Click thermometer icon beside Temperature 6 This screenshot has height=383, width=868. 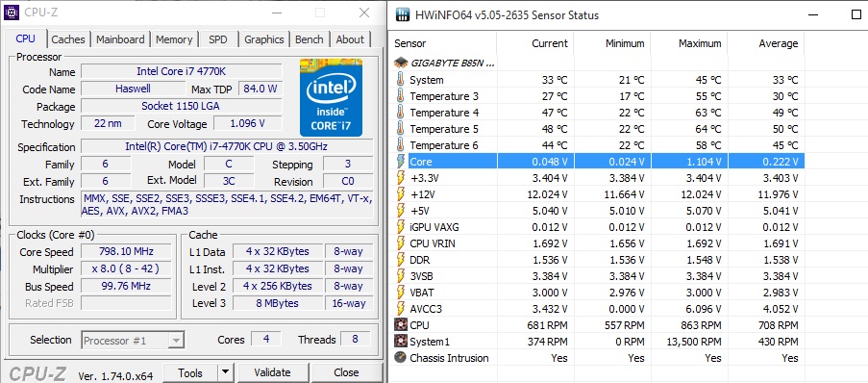[x=400, y=145]
